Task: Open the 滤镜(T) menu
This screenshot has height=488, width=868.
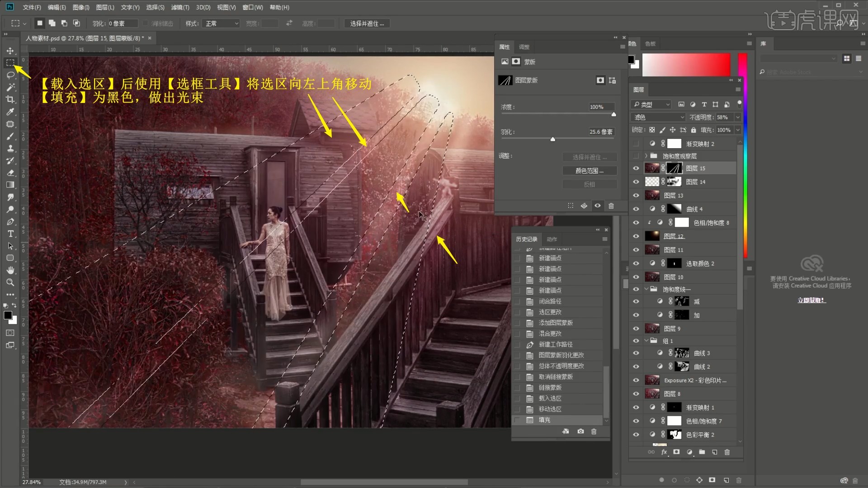Action: [x=180, y=7]
